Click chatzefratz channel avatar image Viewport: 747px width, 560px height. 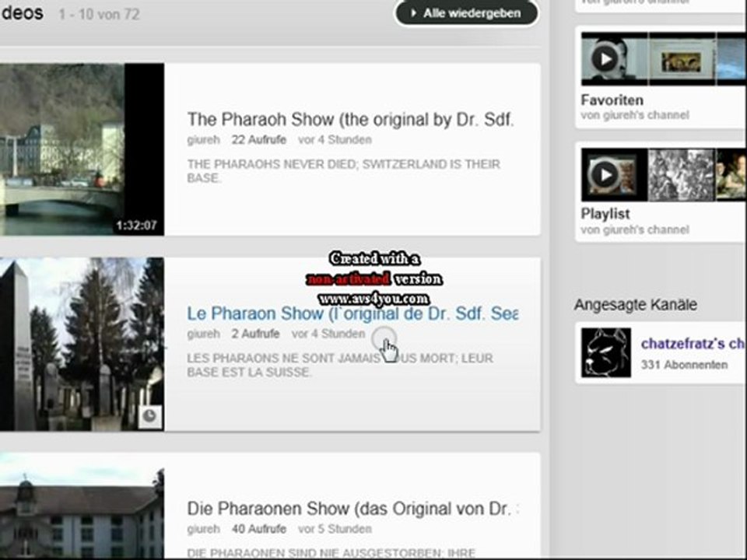606,352
